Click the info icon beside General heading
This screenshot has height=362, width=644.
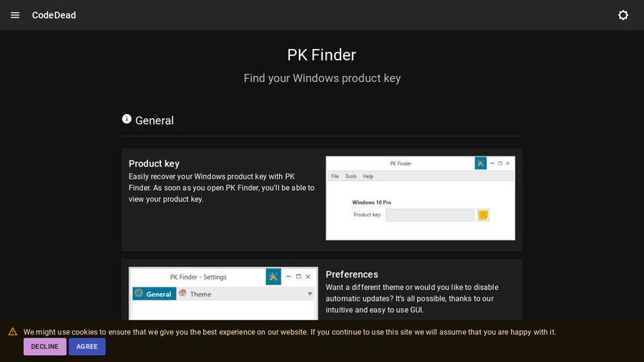(127, 119)
